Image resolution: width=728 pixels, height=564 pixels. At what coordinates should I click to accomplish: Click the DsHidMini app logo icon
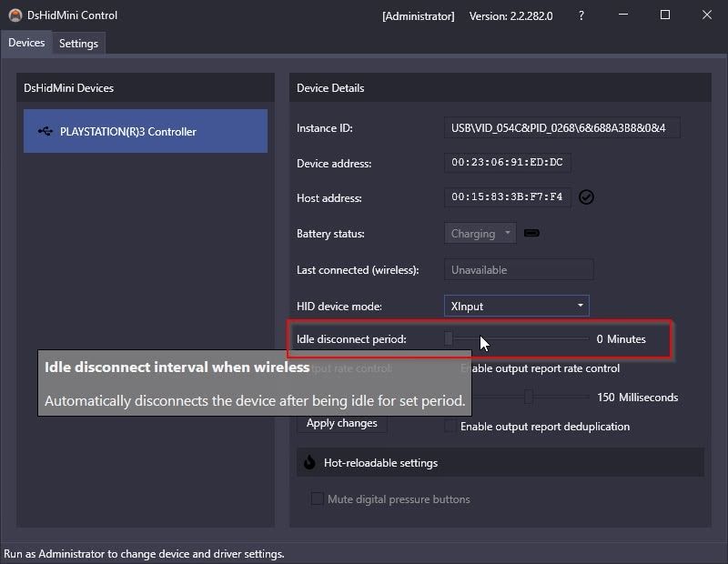15,15
